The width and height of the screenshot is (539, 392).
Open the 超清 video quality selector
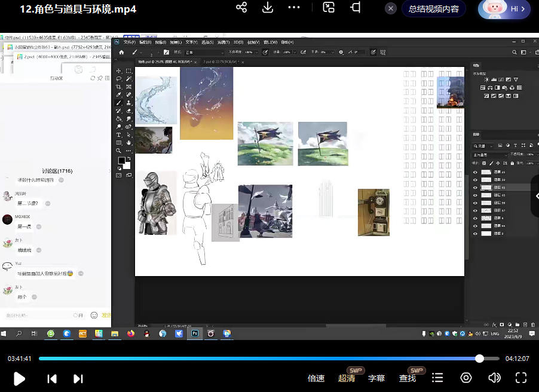pos(347,378)
